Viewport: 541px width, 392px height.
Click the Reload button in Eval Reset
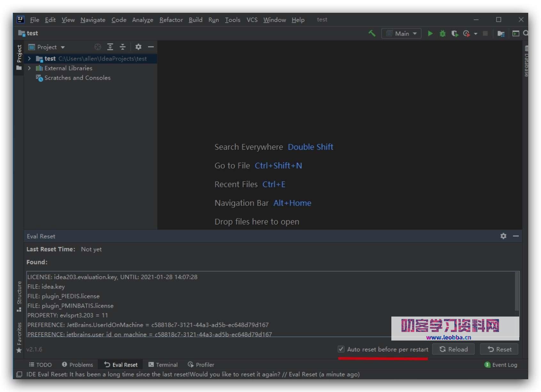click(x=453, y=349)
